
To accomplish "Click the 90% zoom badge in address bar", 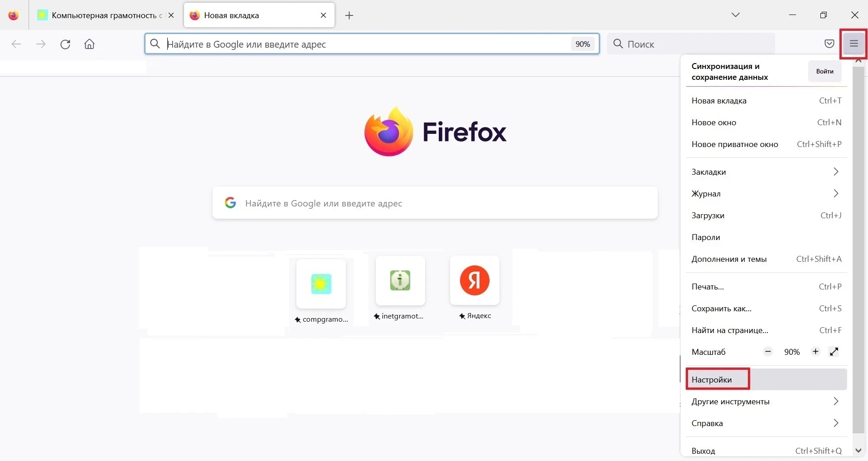I will point(582,44).
